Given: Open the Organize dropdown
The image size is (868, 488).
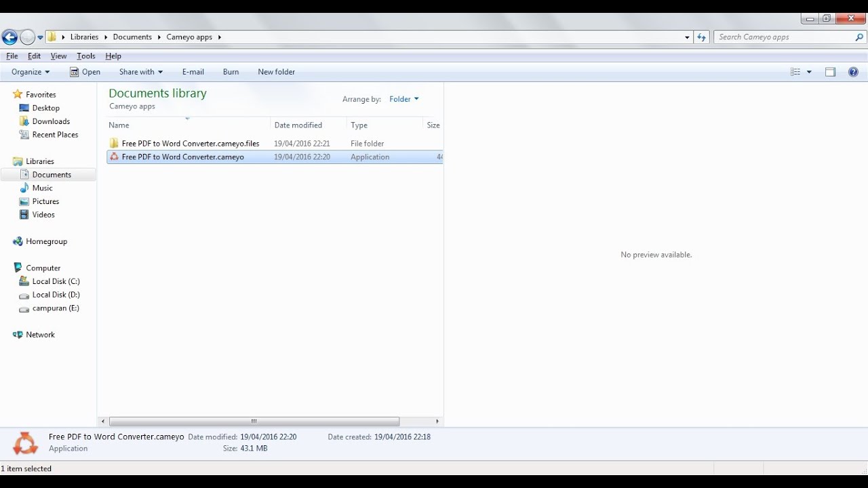Looking at the screenshot, I should tap(31, 72).
